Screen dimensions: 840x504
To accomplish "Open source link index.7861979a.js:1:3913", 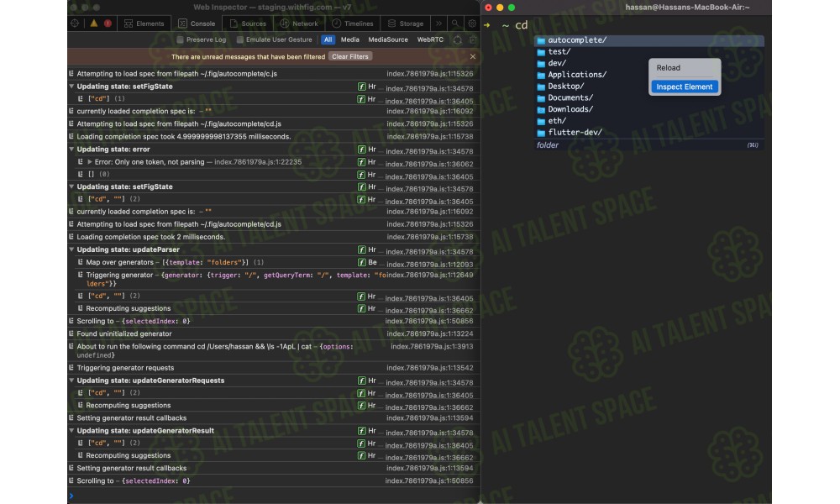I will (x=432, y=347).
